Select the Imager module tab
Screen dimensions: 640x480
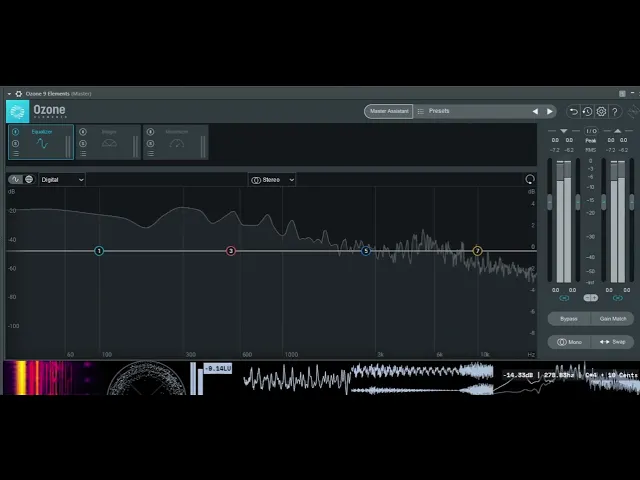pyautogui.click(x=109, y=142)
